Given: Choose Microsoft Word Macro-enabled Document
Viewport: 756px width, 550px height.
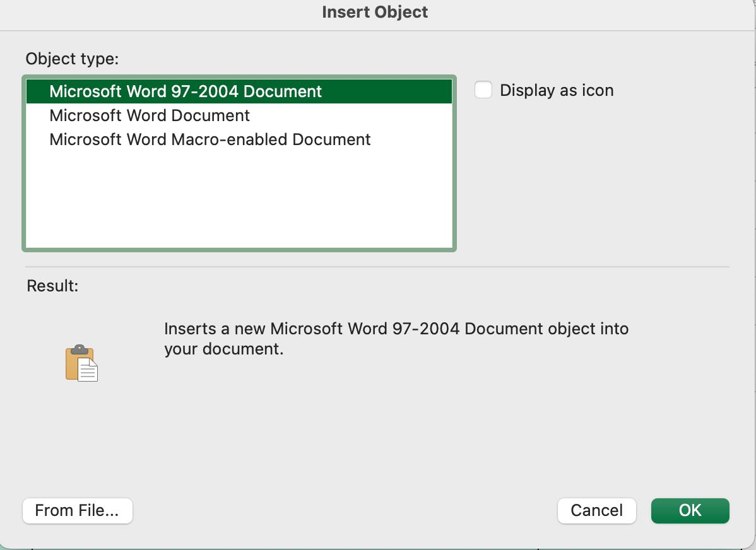Looking at the screenshot, I should 239,139.
